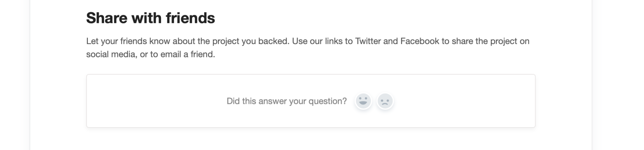This screenshot has width=644, height=150.
Task: Click the gray page margin on left
Action: point(15,74)
